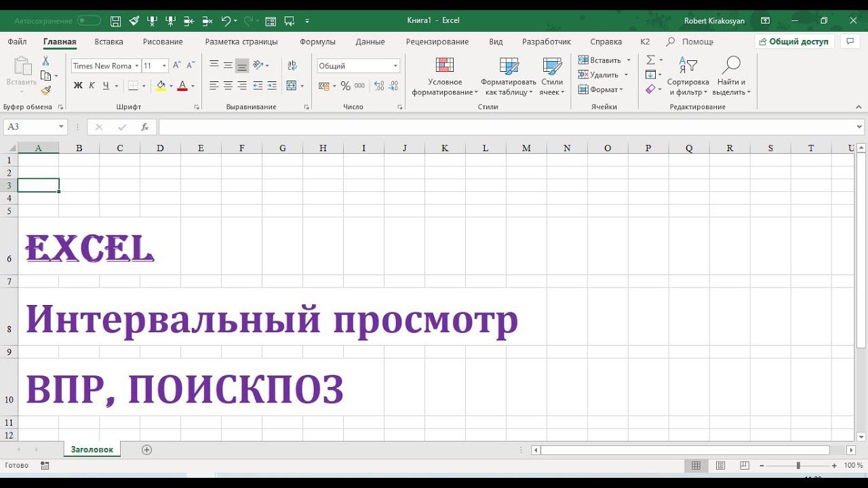This screenshot has height=488, width=868.
Task: Expand the font color dropdown arrow
Action: [x=193, y=86]
